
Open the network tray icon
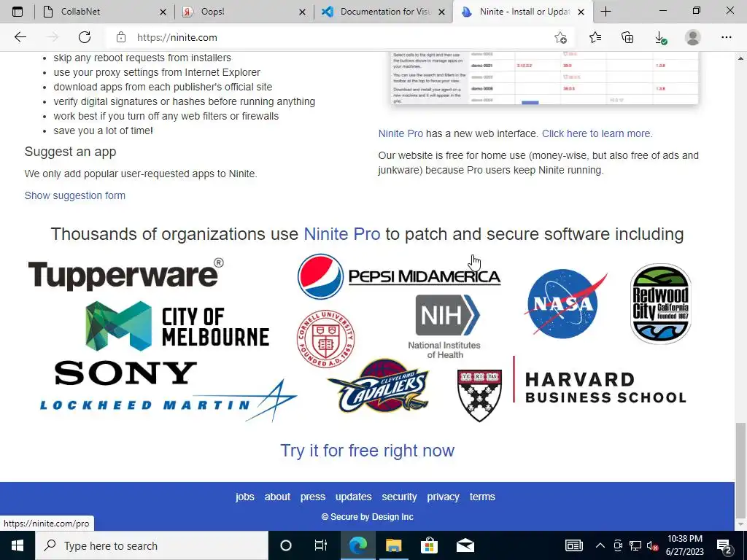tap(635, 545)
